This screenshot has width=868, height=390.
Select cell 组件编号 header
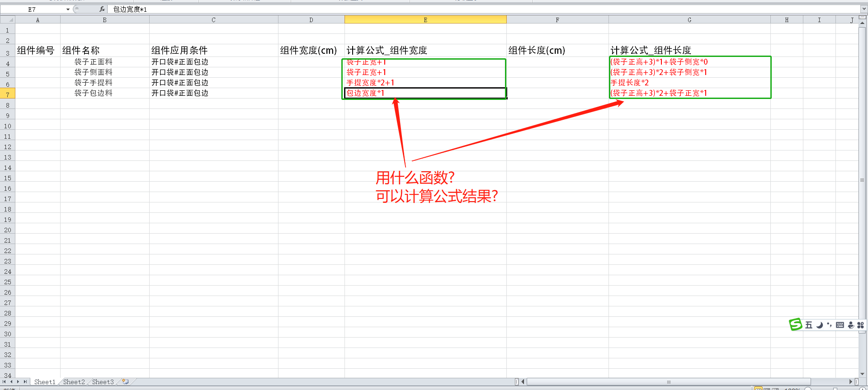click(x=38, y=50)
